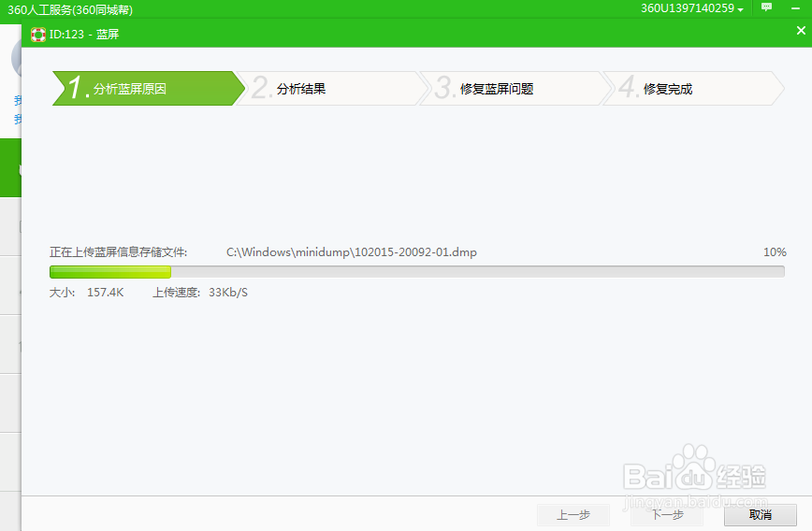Image resolution: width=812 pixels, height=531 pixels.
Task: Click the 360人工服务 window title
Action: [x=70, y=10]
